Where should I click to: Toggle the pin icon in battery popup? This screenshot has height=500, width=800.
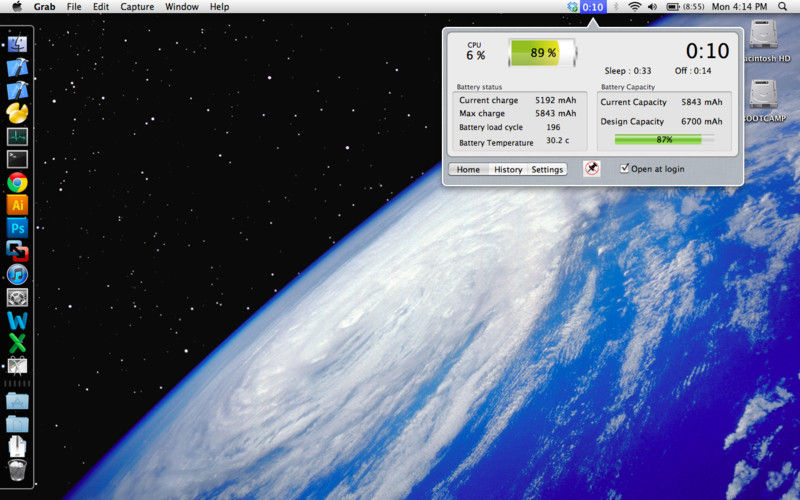[x=592, y=169]
